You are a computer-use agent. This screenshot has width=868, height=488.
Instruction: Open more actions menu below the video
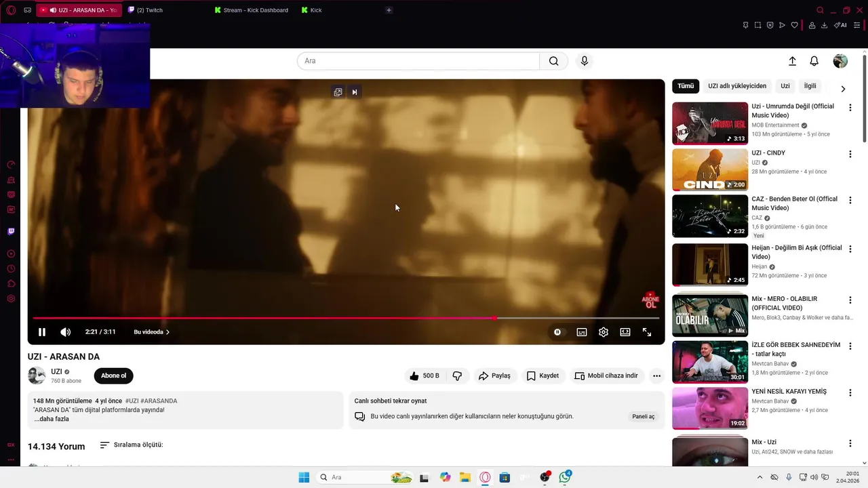point(656,375)
